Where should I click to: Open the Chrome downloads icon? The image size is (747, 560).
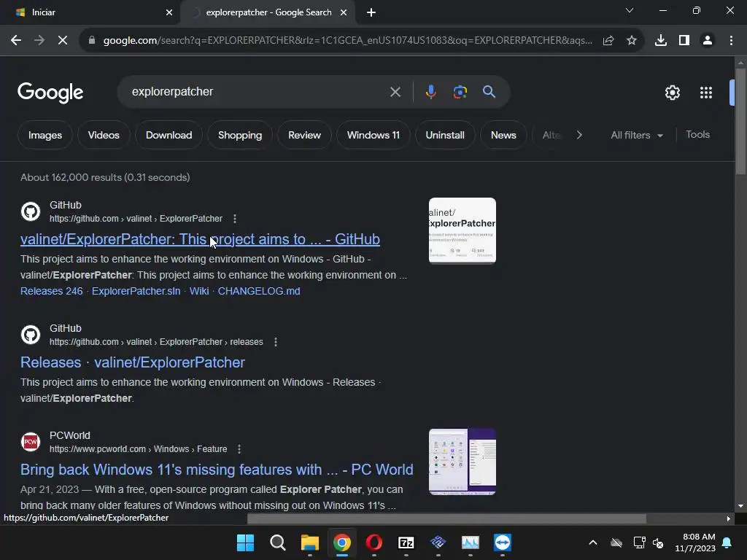[x=661, y=41]
